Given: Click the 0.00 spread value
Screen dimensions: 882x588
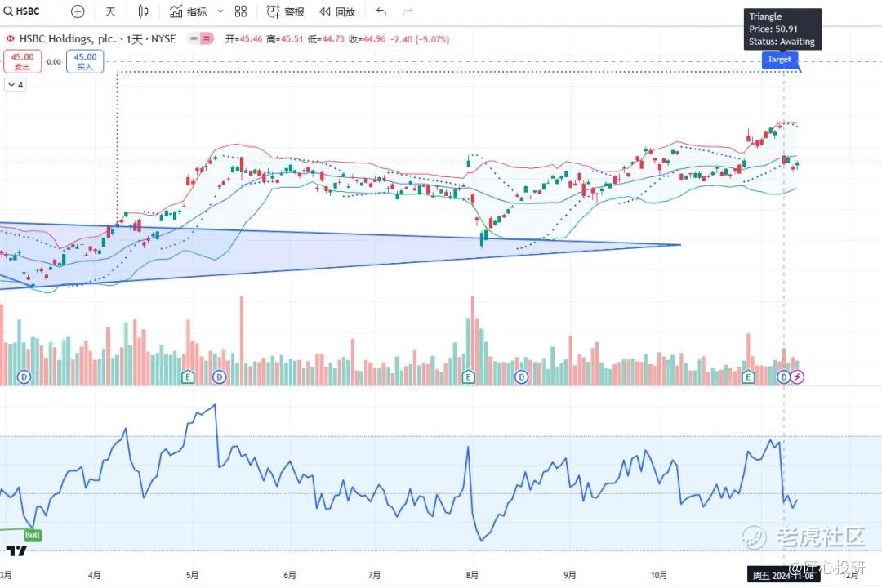Looking at the screenshot, I should click(54, 62).
